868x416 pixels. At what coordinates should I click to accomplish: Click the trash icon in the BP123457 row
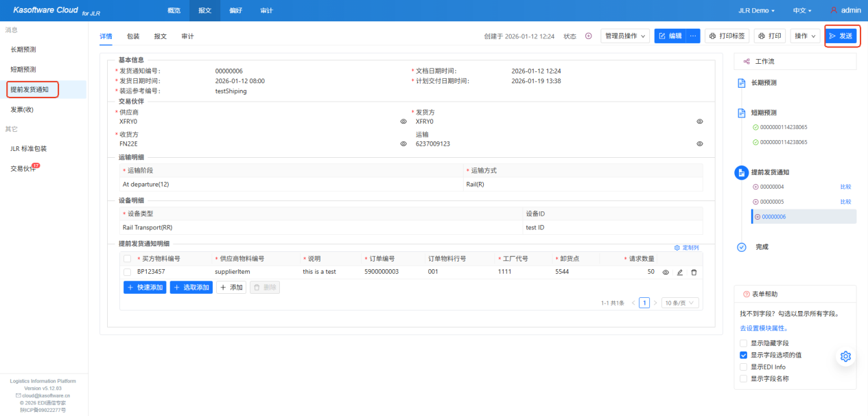click(694, 273)
